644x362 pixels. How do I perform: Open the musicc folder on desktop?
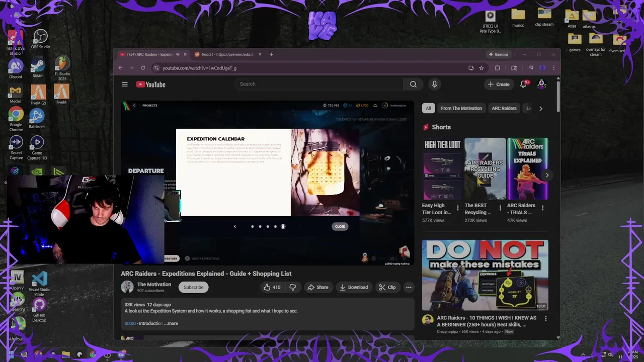coord(518,18)
